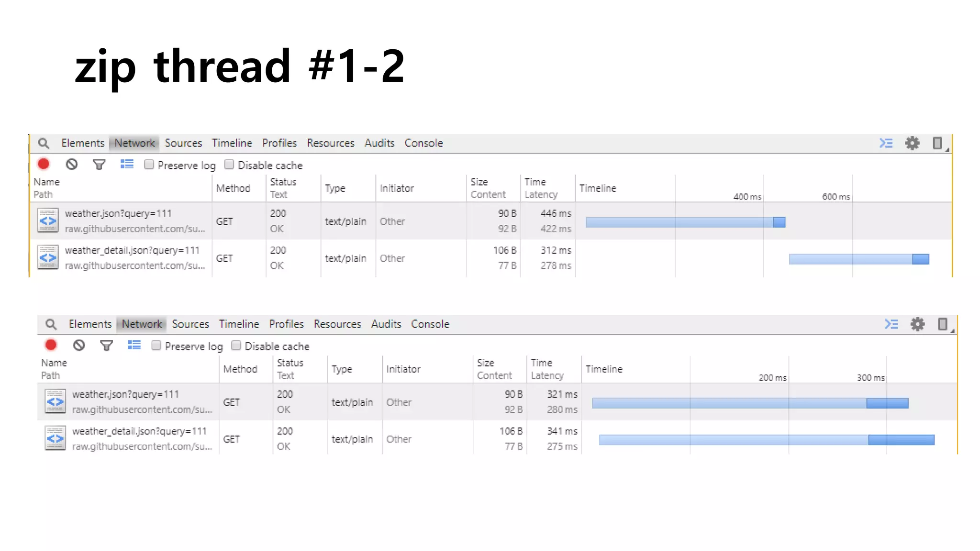The image size is (980, 551).
Task: Sort by Initiator column in bottom panel
Action: pyautogui.click(x=403, y=369)
